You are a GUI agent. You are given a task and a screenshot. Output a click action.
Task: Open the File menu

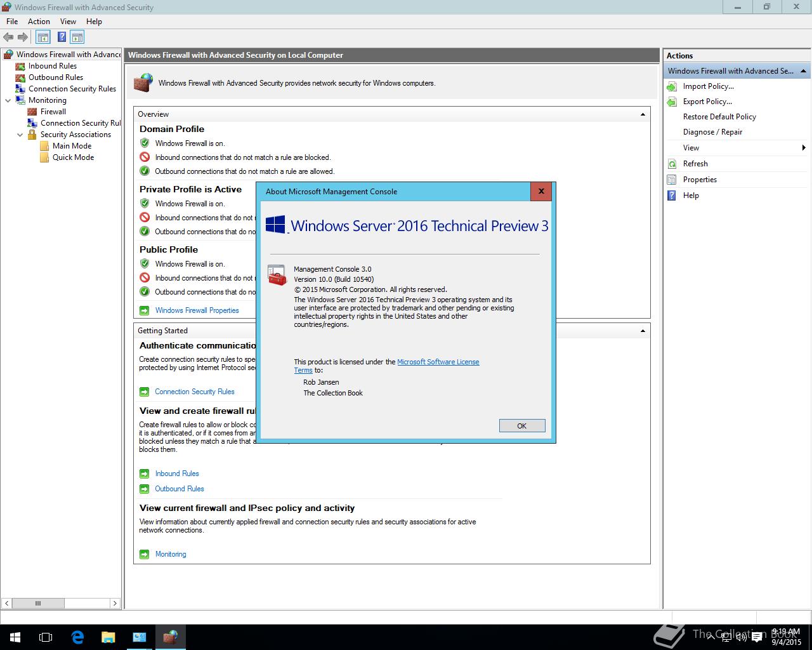click(12, 22)
